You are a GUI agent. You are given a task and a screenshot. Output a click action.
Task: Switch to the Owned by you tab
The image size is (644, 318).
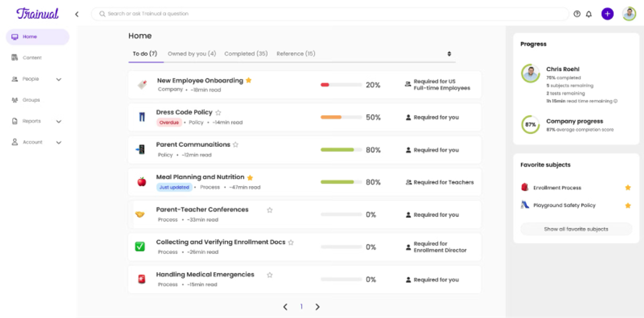point(192,54)
